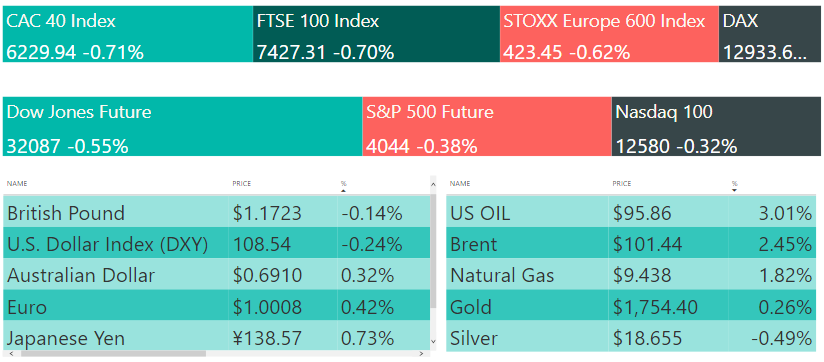Viewport: 824px width, 362px height.
Task: Click the currency table scroll up arrow
Action: pyautogui.click(x=433, y=184)
